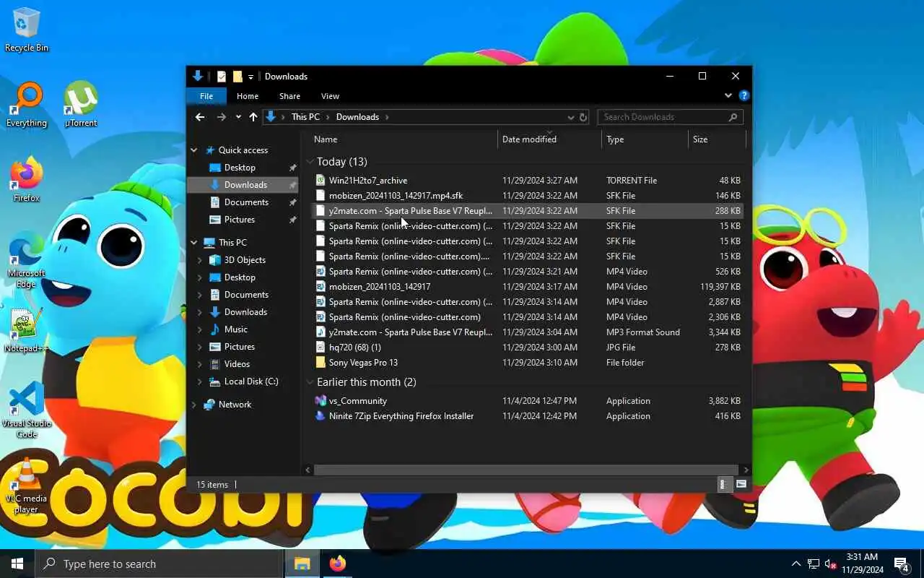Select Win21H2to7_archive torrent file

click(528, 181)
